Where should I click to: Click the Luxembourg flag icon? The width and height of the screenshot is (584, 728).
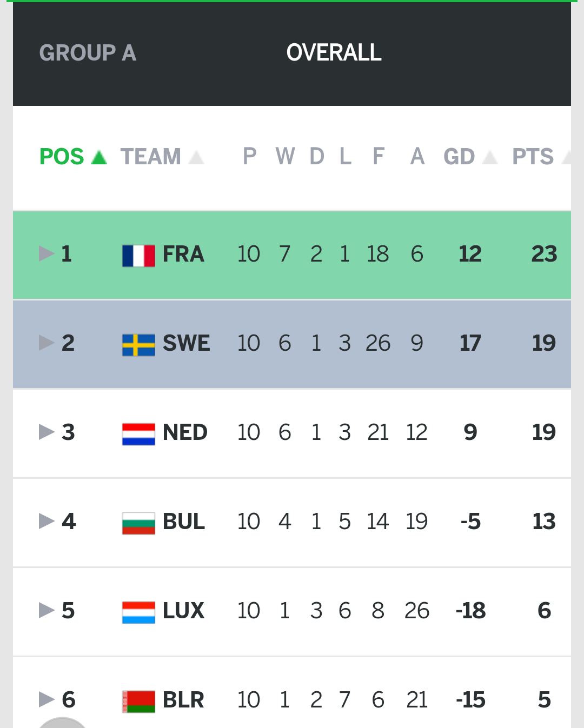pyautogui.click(x=138, y=612)
